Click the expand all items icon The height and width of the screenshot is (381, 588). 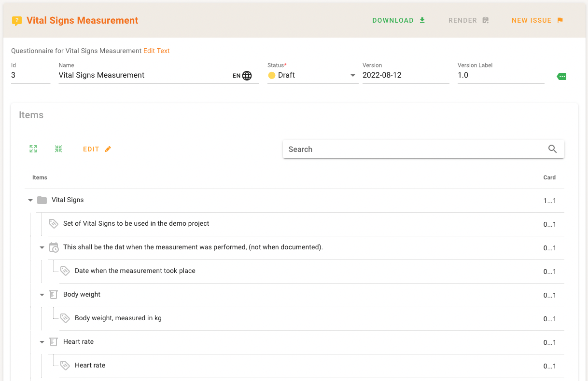tap(33, 149)
